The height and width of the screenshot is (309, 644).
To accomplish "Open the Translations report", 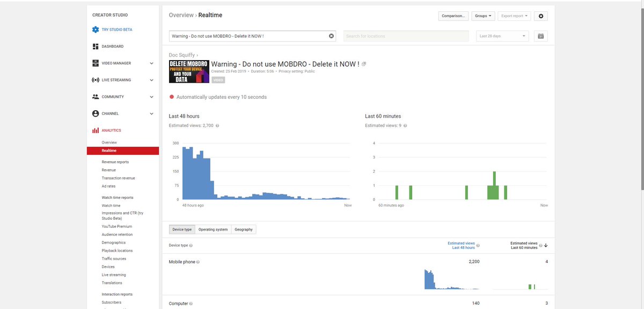I will click(x=112, y=283).
